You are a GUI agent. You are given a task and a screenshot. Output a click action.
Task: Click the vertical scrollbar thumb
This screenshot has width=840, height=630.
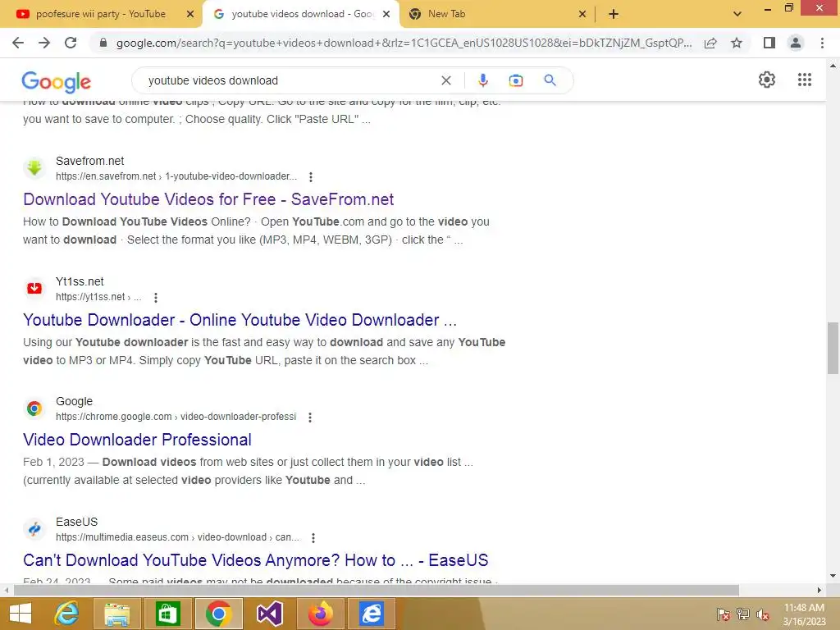point(833,348)
